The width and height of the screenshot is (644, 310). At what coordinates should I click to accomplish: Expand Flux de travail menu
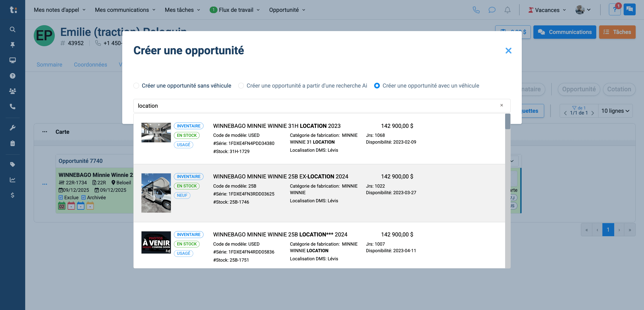(x=235, y=10)
